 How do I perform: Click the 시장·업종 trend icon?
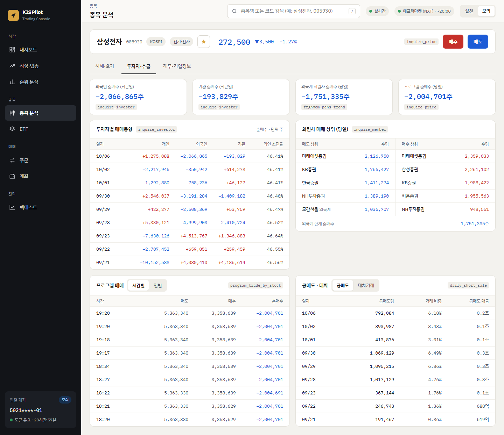[12, 66]
